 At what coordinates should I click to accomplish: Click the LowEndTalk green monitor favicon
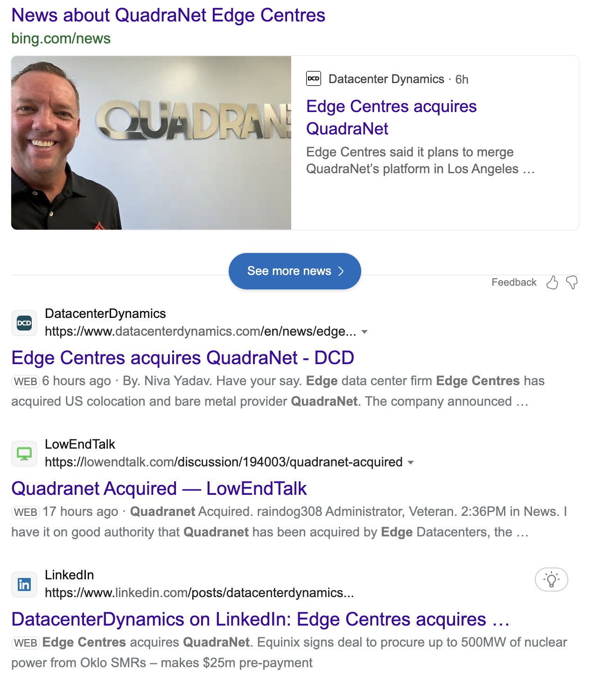[24, 454]
